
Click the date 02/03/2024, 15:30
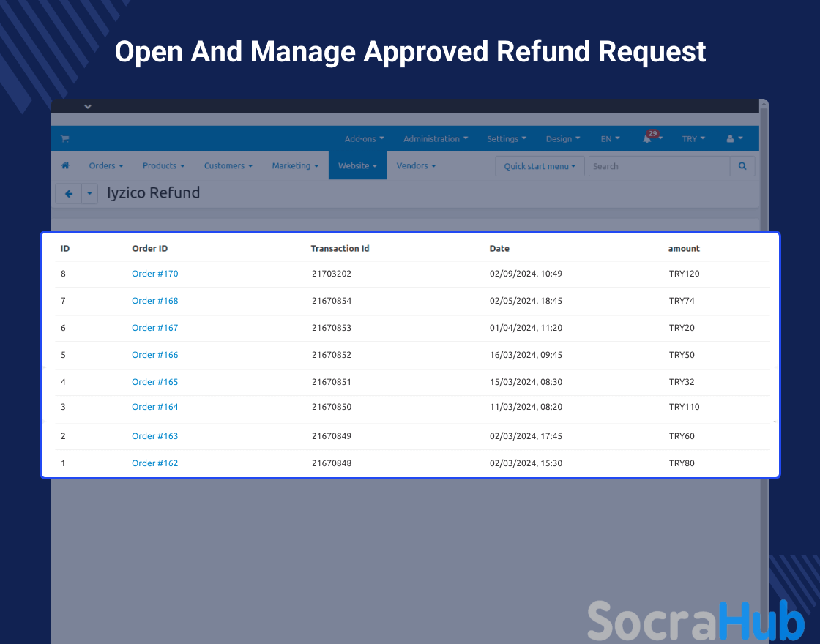click(526, 463)
